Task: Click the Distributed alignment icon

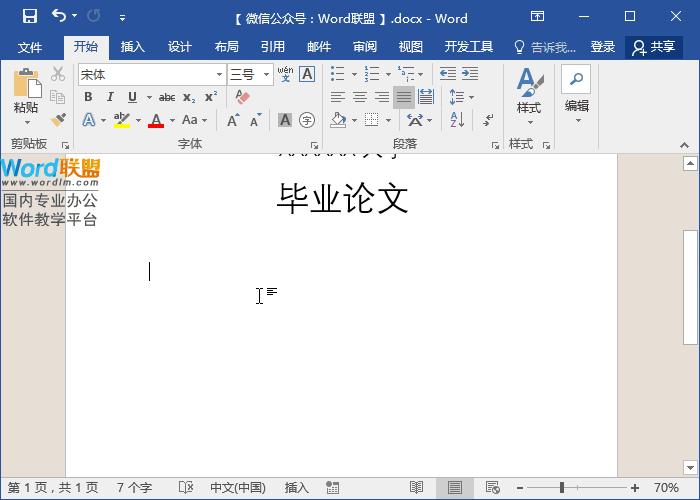Action: coord(426,97)
